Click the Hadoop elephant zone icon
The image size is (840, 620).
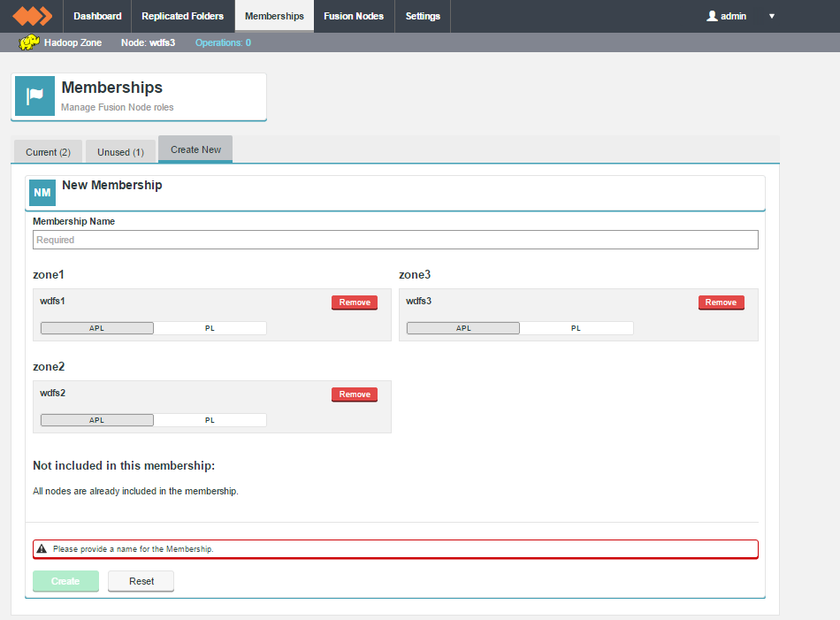(x=29, y=42)
